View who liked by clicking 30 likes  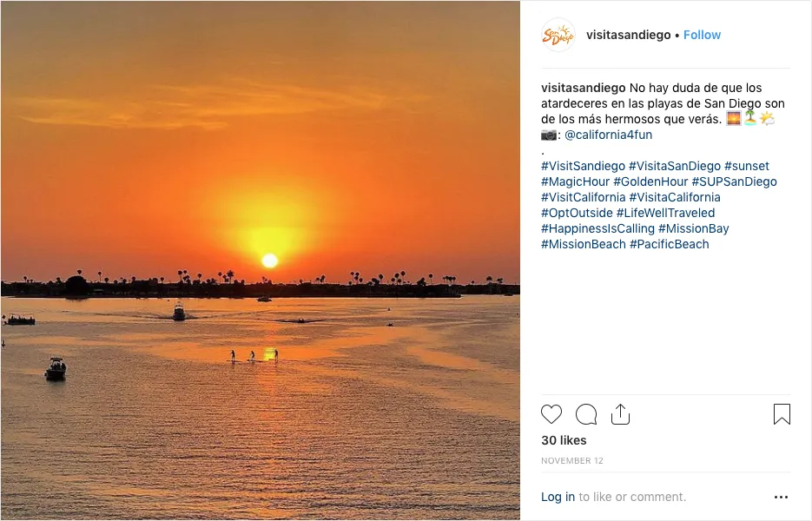point(564,440)
